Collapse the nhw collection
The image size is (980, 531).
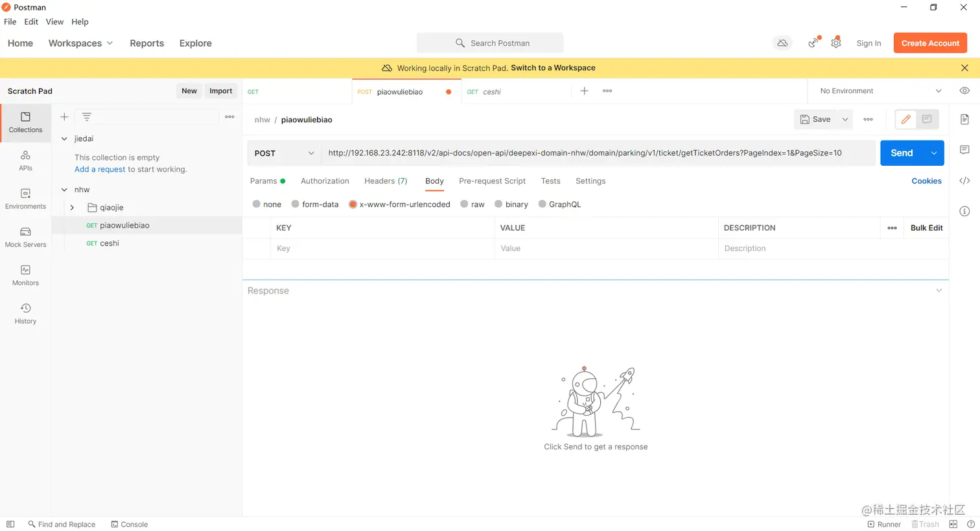click(x=64, y=190)
